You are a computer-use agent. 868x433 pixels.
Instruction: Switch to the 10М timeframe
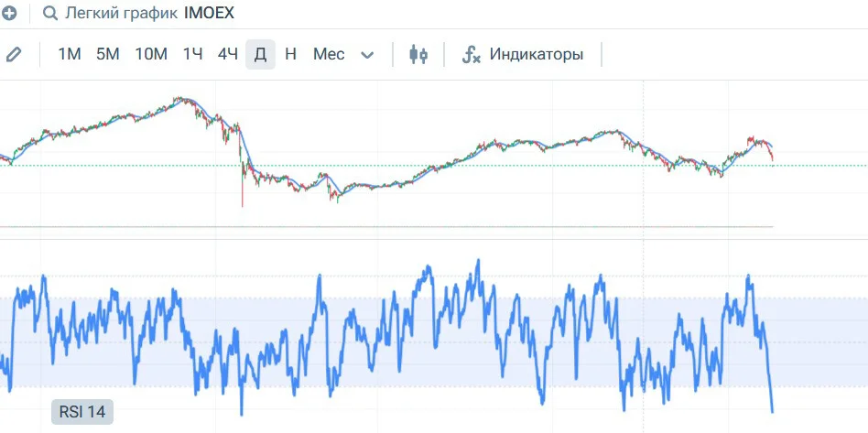click(151, 54)
